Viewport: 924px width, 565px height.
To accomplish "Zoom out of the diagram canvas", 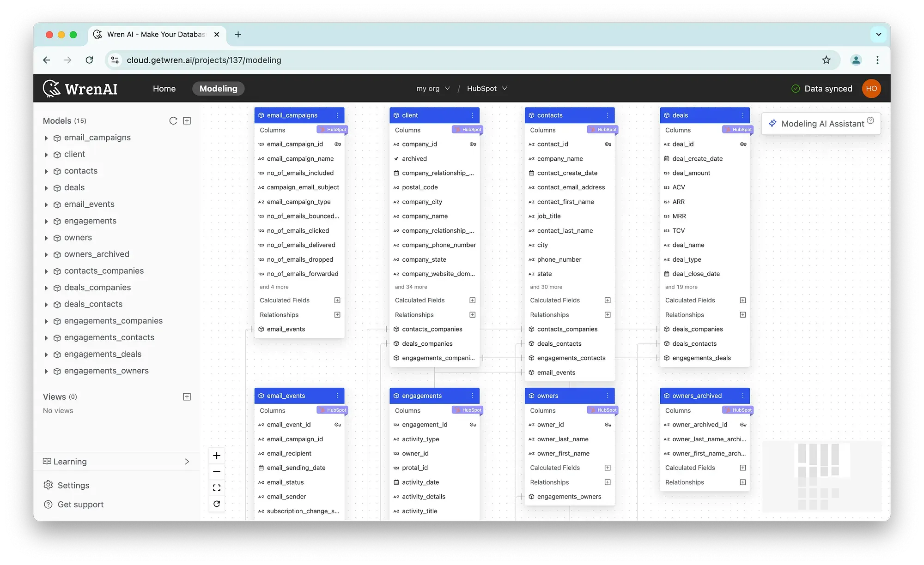I will [217, 471].
